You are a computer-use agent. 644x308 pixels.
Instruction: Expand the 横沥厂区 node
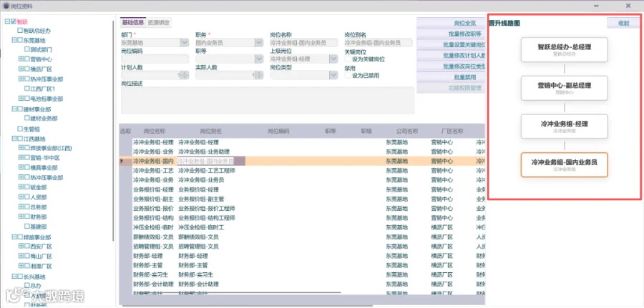tap(21, 69)
